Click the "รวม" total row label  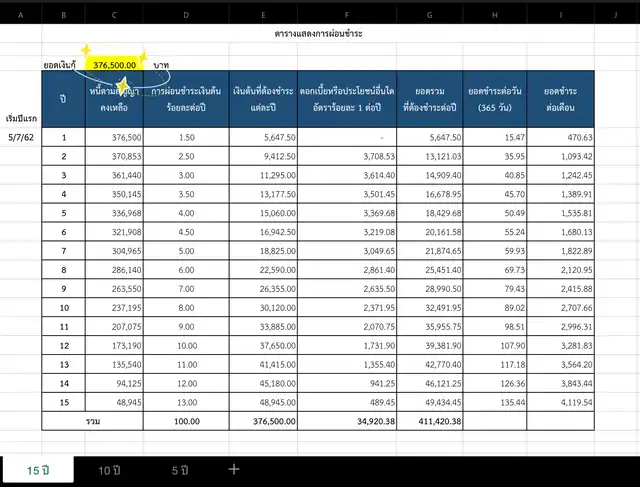(93, 421)
